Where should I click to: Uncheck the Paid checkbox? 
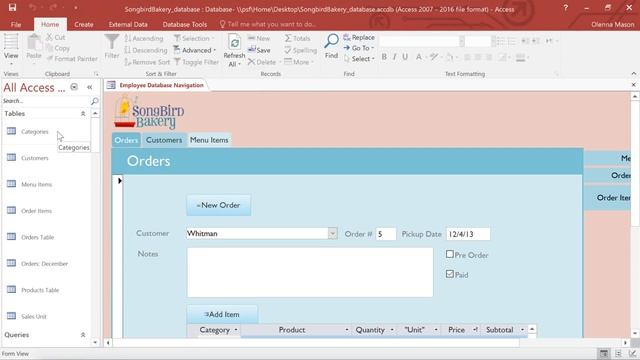(x=450, y=274)
